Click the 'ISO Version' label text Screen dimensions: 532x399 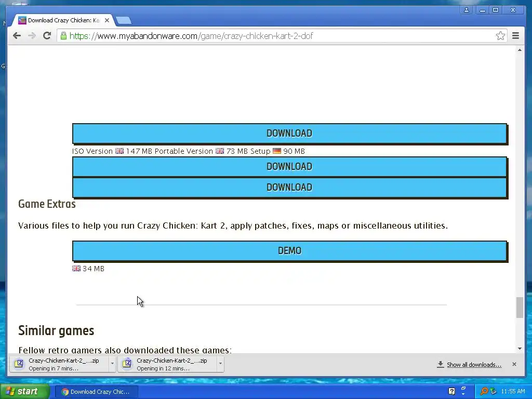pos(92,151)
